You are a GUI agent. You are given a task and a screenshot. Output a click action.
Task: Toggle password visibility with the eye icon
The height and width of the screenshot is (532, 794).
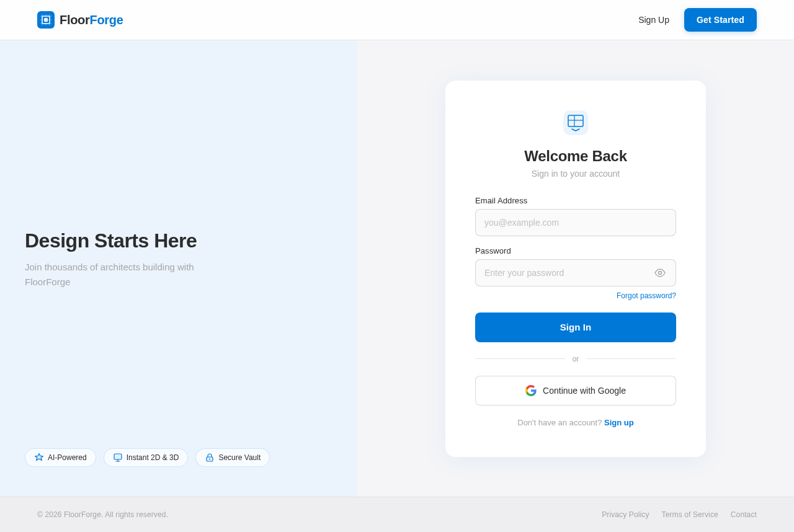(x=660, y=273)
